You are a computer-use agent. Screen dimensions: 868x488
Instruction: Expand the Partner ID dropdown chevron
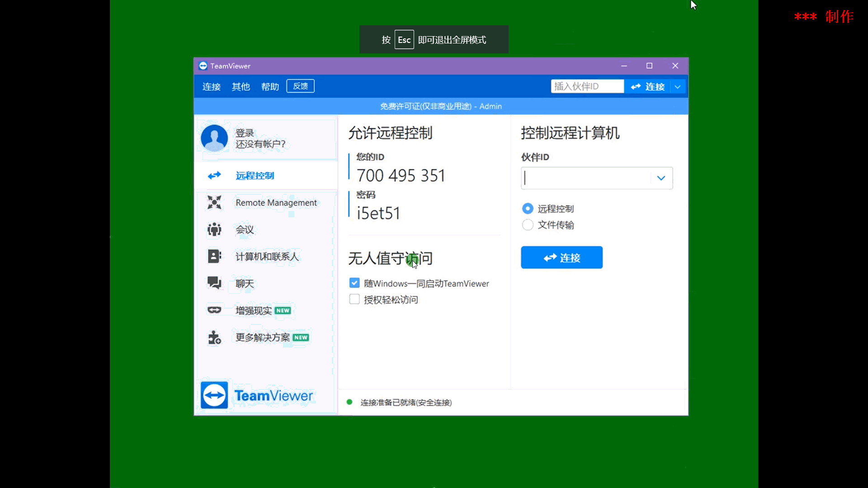[661, 178]
